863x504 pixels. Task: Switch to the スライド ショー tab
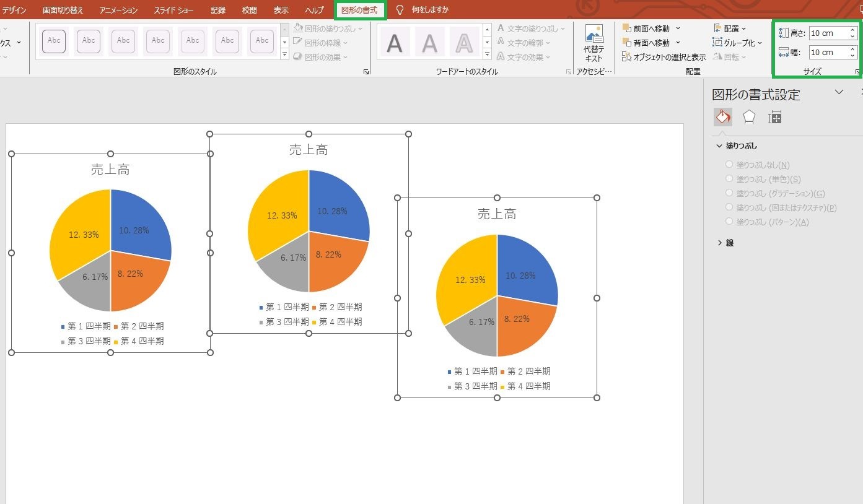[174, 10]
